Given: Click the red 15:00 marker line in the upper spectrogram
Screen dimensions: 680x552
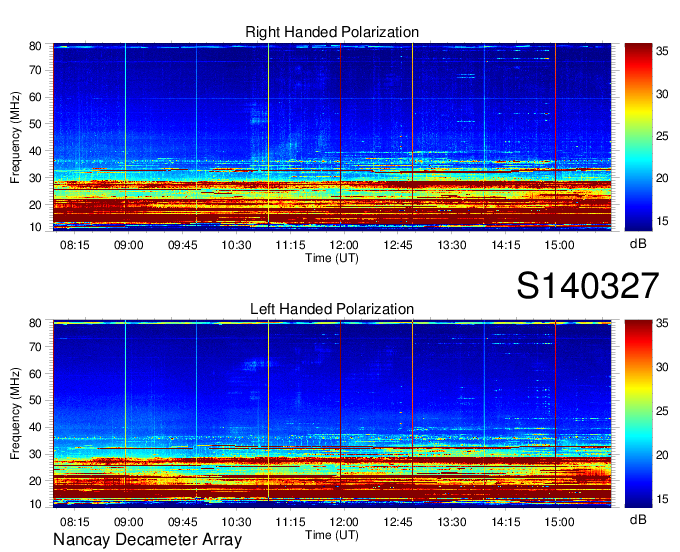Looking at the screenshot, I should [556, 134].
